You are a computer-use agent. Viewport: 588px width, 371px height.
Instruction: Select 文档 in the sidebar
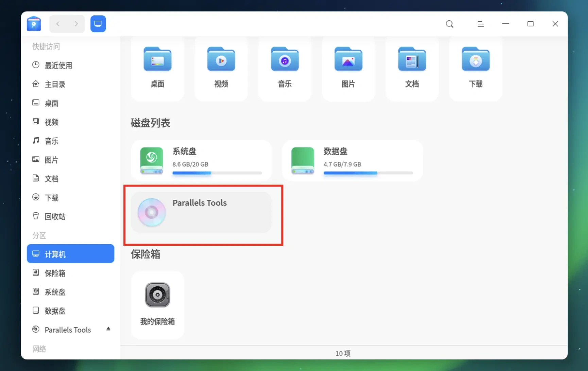click(x=70, y=179)
